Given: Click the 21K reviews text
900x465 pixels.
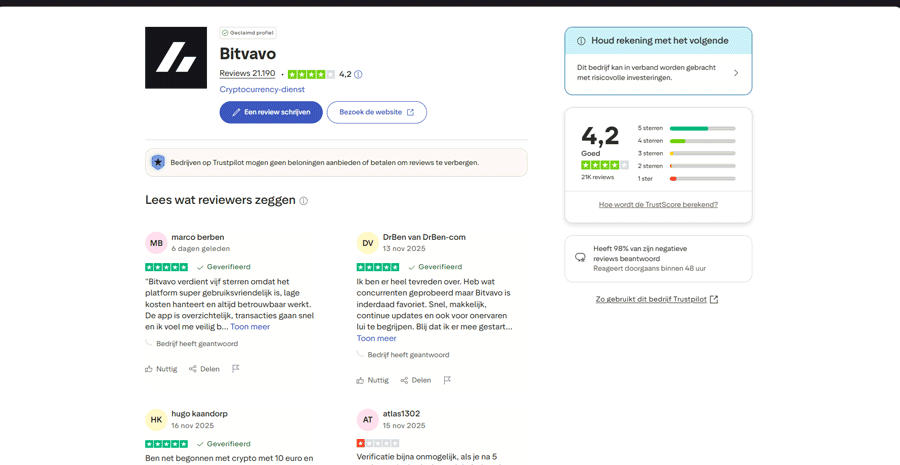Looking at the screenshot, I should click(598, 177).
